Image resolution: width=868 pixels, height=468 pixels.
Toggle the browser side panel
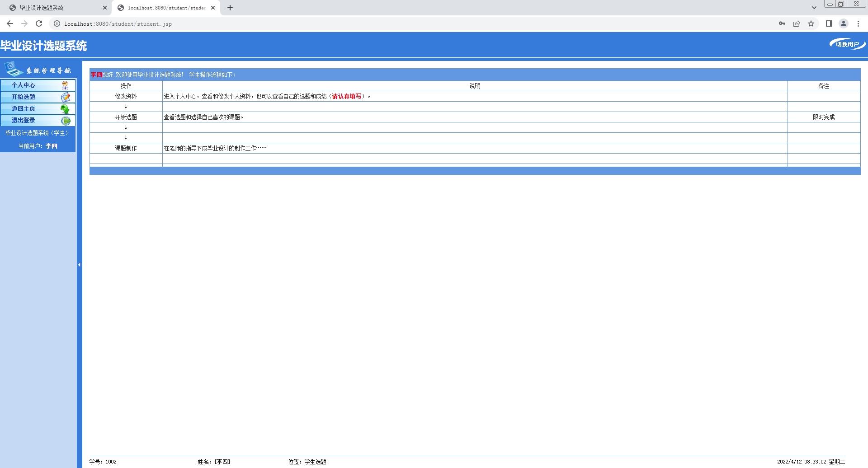[x=829, y=23]
